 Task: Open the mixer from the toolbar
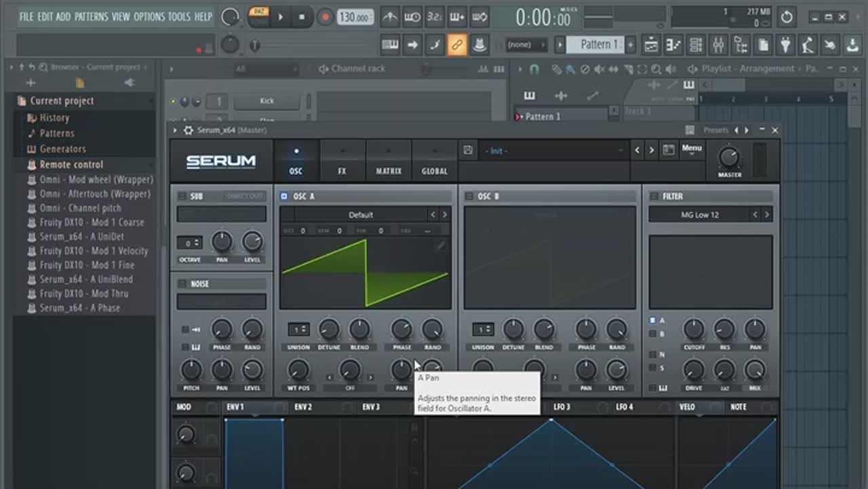tap(718, 45)
